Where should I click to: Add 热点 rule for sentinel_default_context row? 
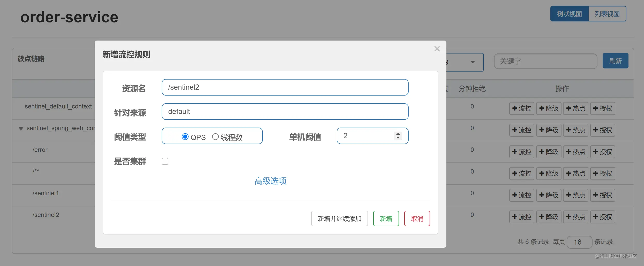tap(575, 108)
